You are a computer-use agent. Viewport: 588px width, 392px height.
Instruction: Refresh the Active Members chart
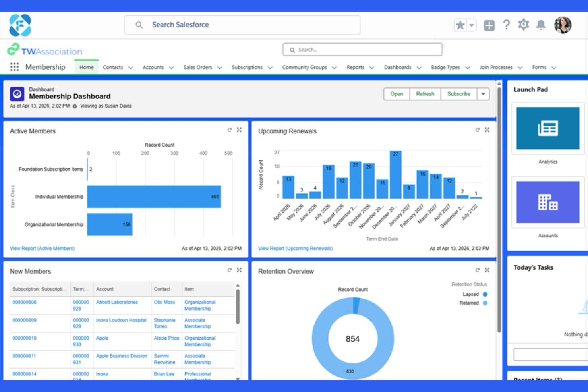[x=229, y=130]
